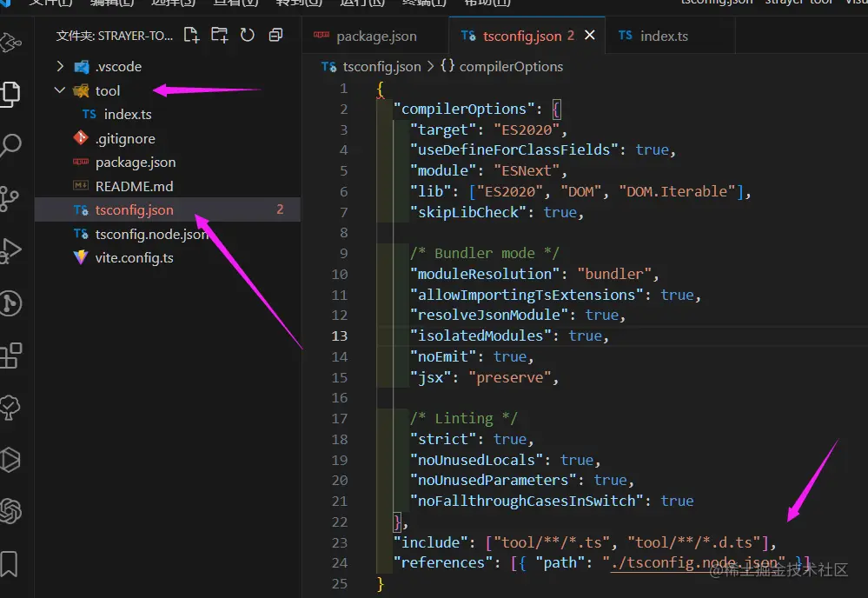Click the "moduleResolution": "bundler" line
The height and width of the screenshot is (598, 868).
point(534,274)
